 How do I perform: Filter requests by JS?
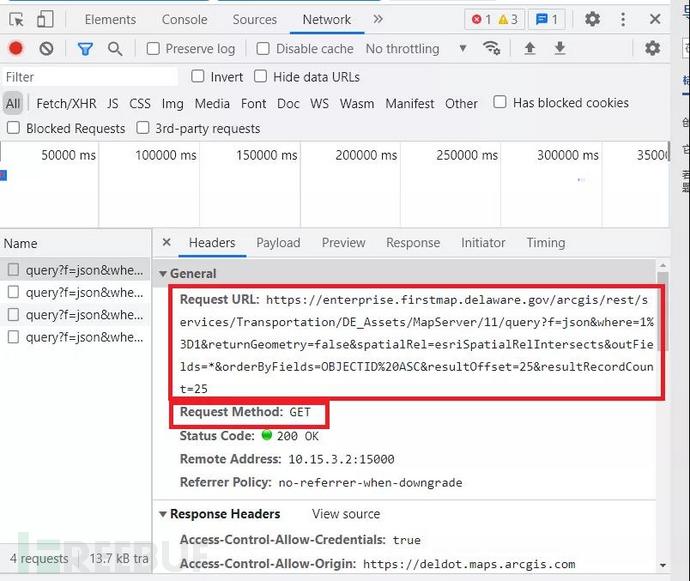point(113,103)
